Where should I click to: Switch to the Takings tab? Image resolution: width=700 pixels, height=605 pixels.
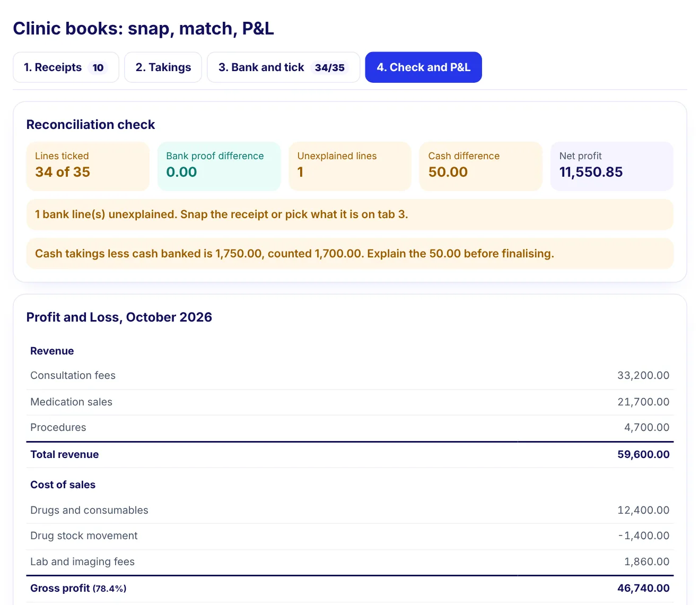[163, 67]
